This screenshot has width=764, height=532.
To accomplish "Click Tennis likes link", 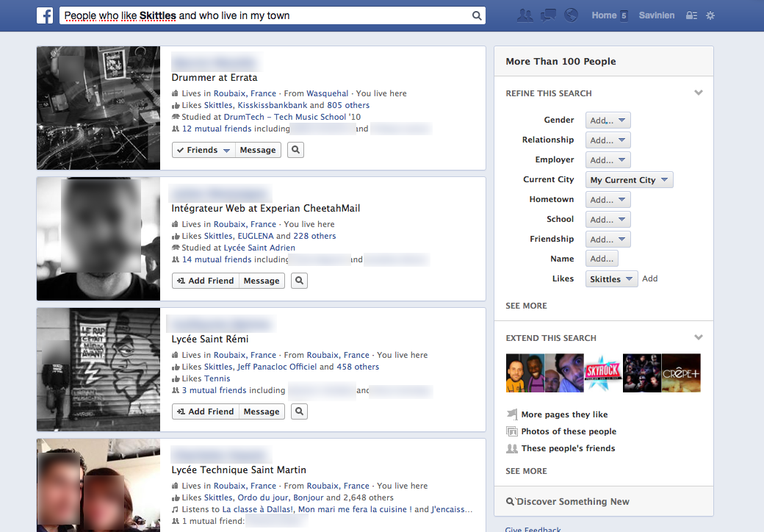I will coord(217,378).
